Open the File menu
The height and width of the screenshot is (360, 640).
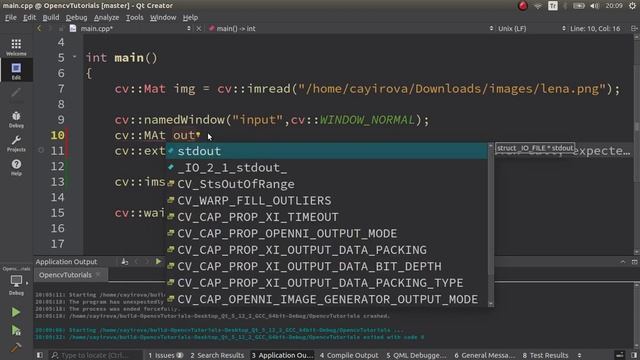coord(11,18)
